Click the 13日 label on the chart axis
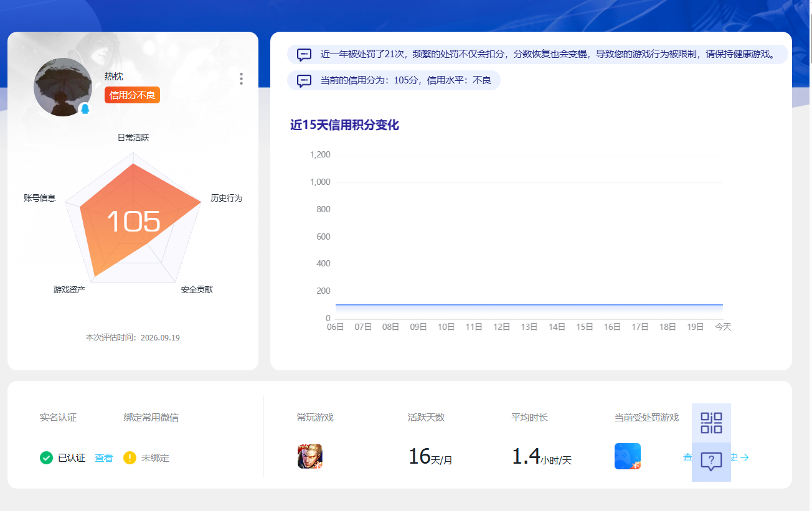 coord(529,327)
